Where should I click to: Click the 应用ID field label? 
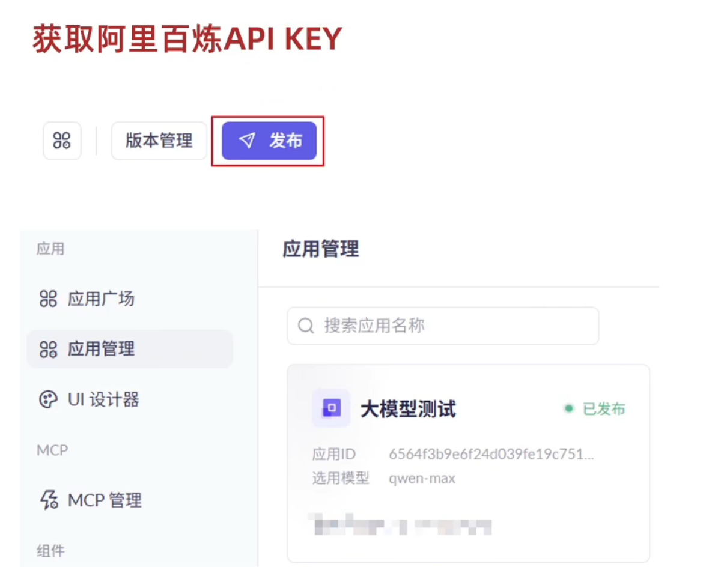333,454
